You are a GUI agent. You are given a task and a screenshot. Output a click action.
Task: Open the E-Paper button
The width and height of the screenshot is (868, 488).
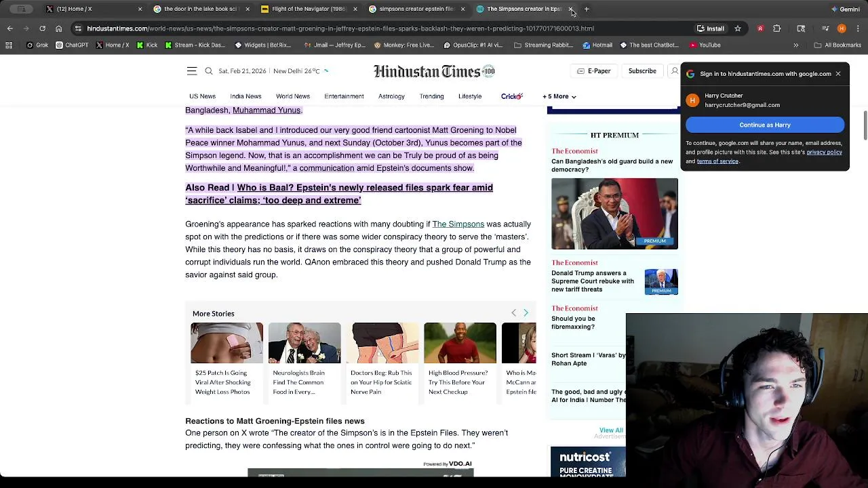click(593, 71)
